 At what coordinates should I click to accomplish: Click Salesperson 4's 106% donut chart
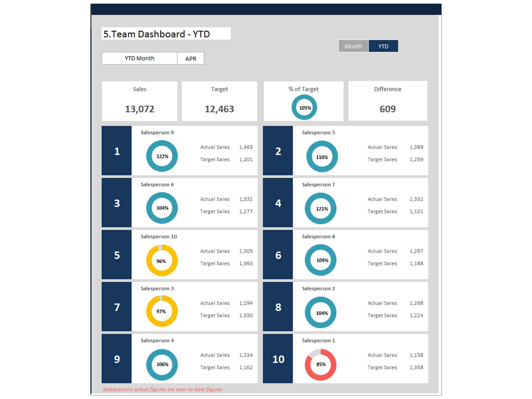point(162,365)
